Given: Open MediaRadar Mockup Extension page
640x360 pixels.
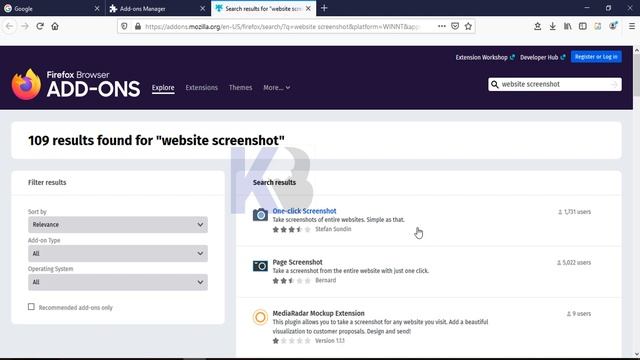Looking at the screenshot, I should pos(318,313).
